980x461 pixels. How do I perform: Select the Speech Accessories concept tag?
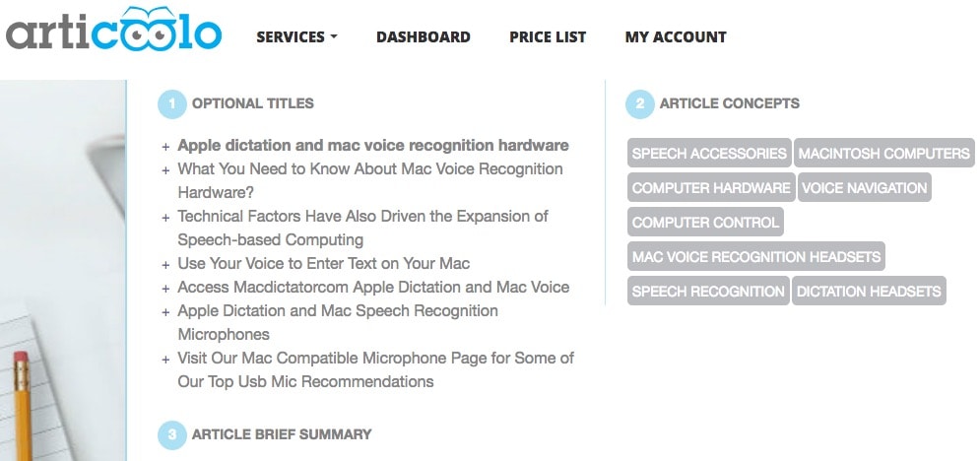(x=709, y=153)
